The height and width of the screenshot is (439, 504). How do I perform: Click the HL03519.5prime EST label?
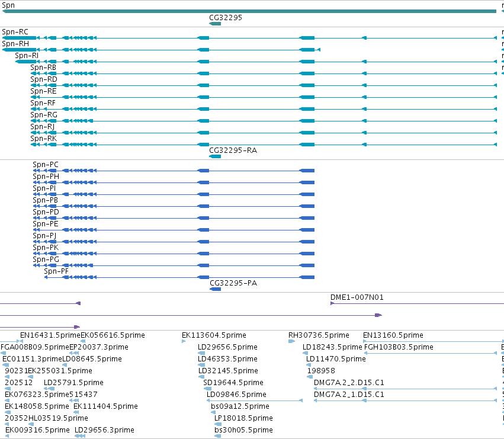[58, 418]
